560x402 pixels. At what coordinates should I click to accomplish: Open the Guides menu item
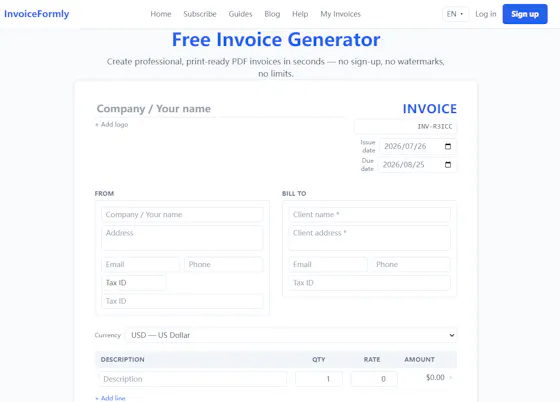click(x=240, y=14)
